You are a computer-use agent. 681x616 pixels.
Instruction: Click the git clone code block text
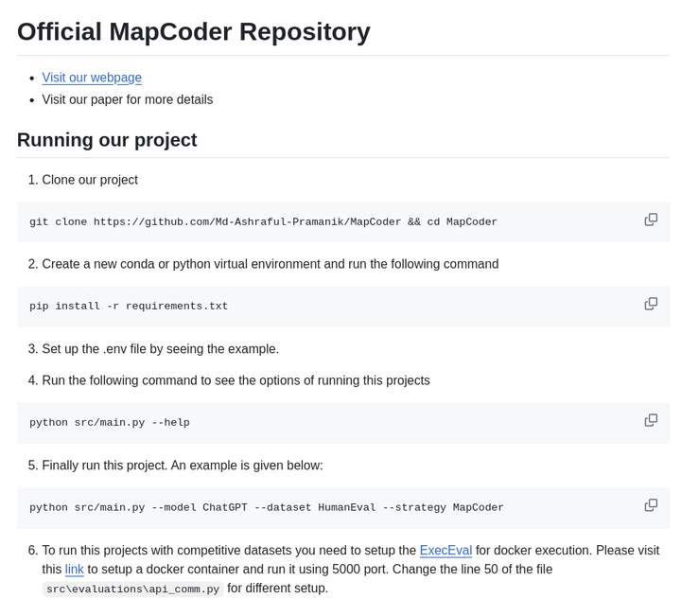pyautogui.click(x=263, y=222)
